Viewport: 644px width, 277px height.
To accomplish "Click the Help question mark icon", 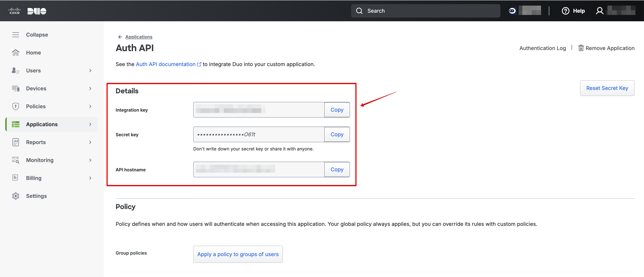I will click(565, 11).
